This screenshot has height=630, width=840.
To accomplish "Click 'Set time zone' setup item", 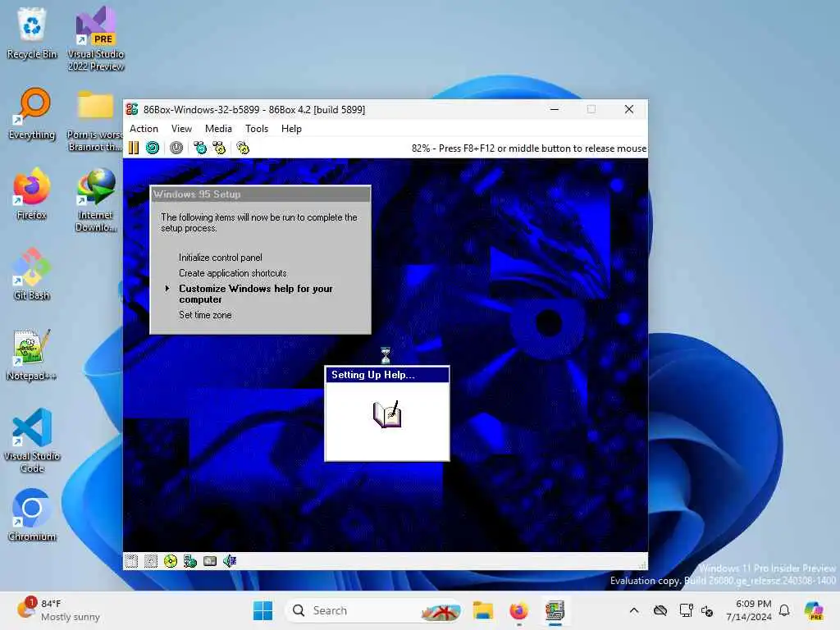I will coord(205,315).
